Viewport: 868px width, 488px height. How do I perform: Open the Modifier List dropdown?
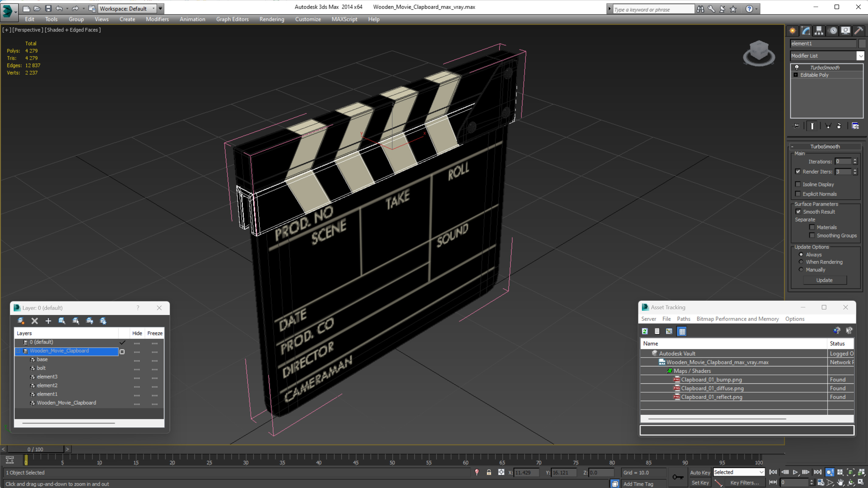coord(860,56)
